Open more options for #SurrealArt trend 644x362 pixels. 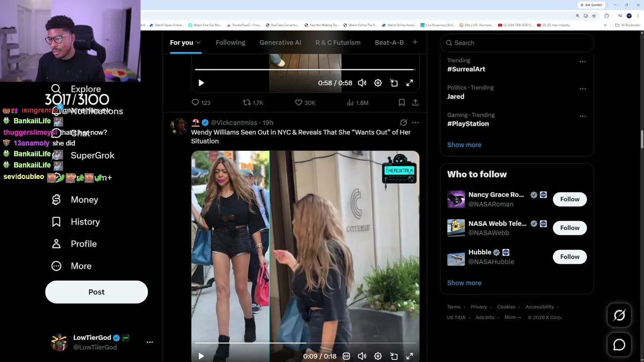tap(583, 62)
